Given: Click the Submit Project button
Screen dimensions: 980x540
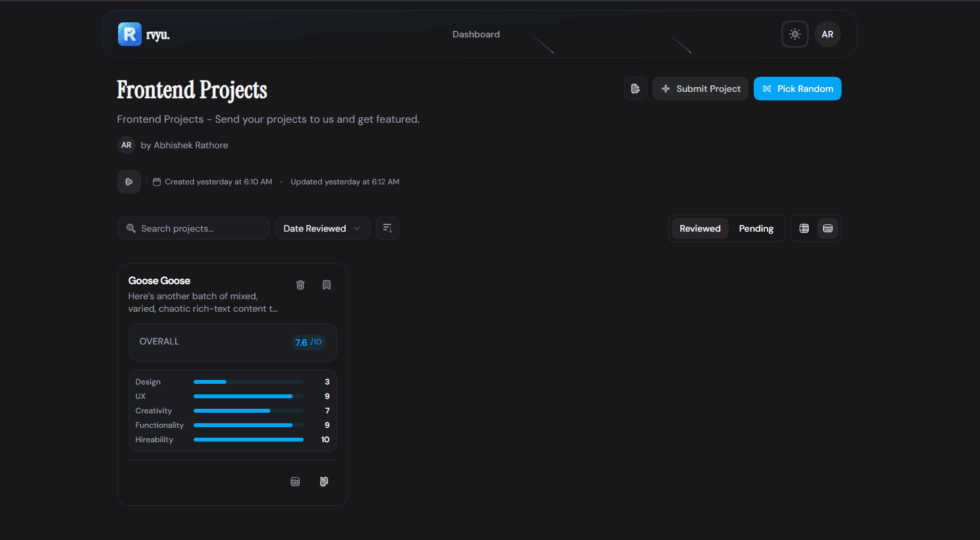Looking at the screenshot, I should pyautogui.click(x=701, y=89).
